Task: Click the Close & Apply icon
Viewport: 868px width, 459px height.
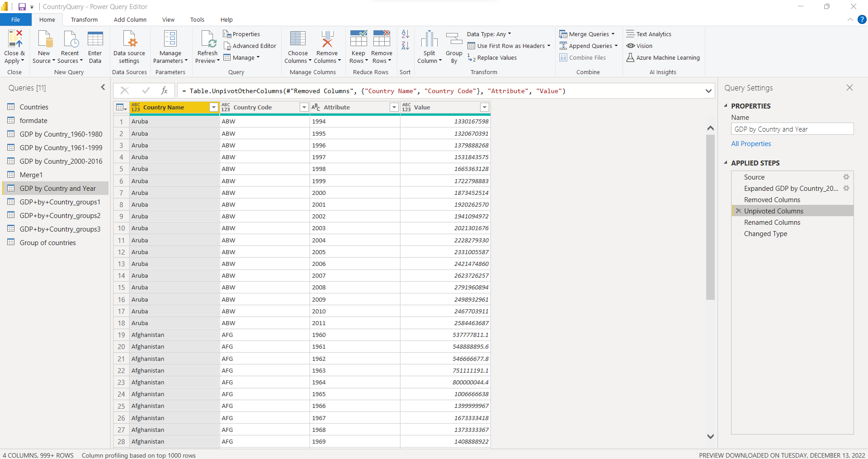Action: click(x=14, y=39)
